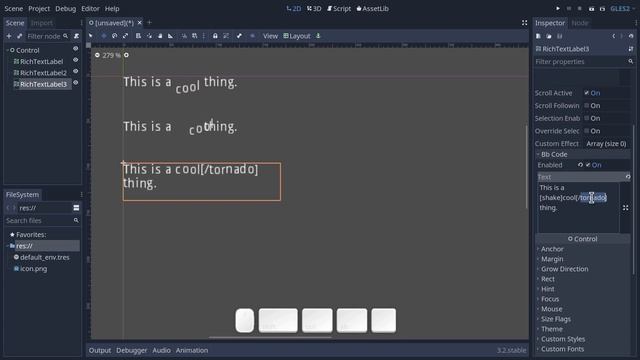
Task: Play the project
Action: pos(558,9)
